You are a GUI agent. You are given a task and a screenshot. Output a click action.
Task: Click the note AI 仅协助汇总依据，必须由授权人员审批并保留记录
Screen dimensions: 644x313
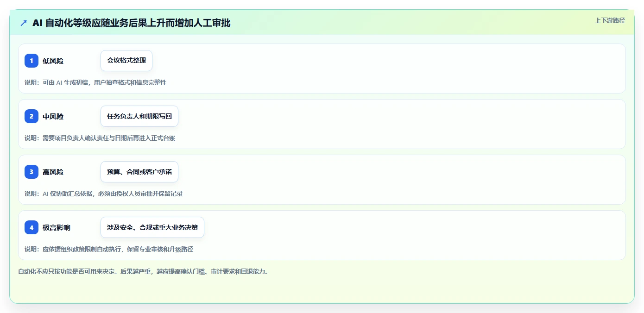tap(113, 194)
